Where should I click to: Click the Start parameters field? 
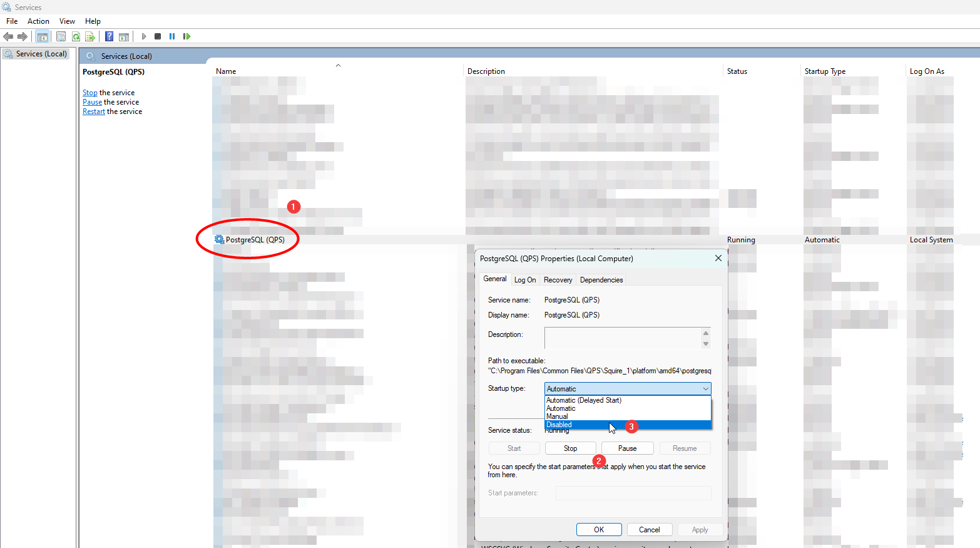tap(633, 494)
